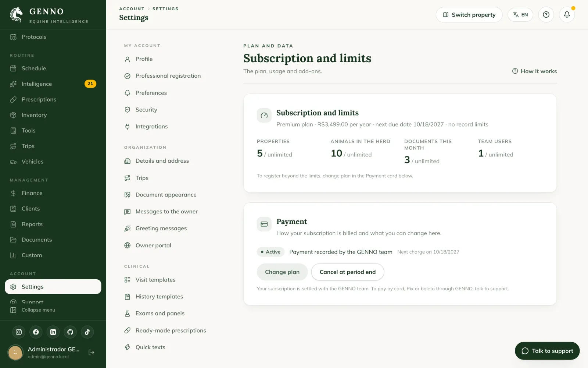Viewport: 588px width, 368px height.
Task: Click the Intelligence badge showing 21
Action: pos(90,84)
